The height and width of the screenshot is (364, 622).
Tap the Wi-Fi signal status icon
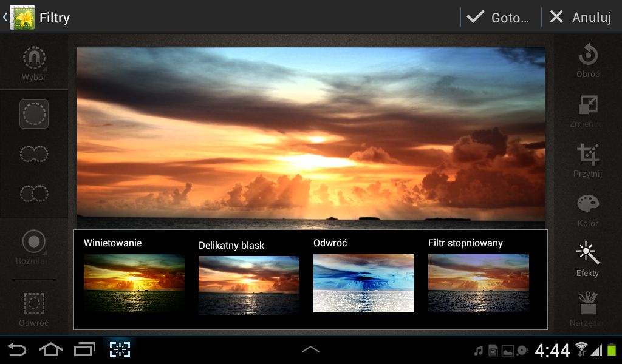(581, 349)
